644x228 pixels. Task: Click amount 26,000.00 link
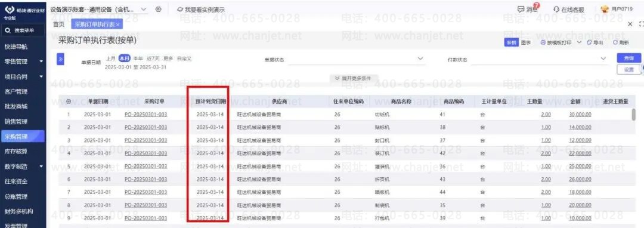pos(580,180)
